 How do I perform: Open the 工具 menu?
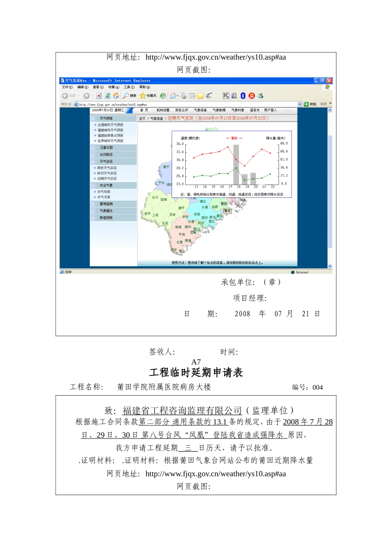129,87
